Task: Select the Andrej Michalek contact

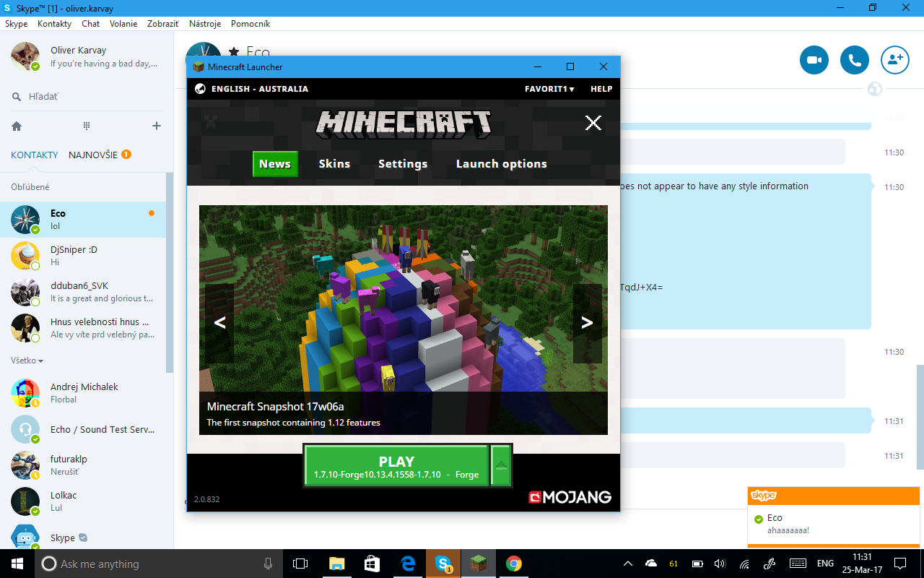Action: pos(83,393)
